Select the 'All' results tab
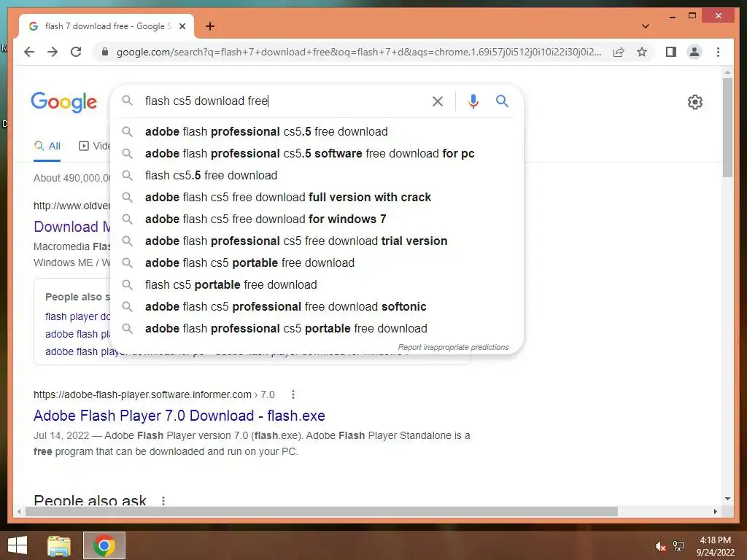The height and width of the screenshot is (560, 747). pos(47,146)
